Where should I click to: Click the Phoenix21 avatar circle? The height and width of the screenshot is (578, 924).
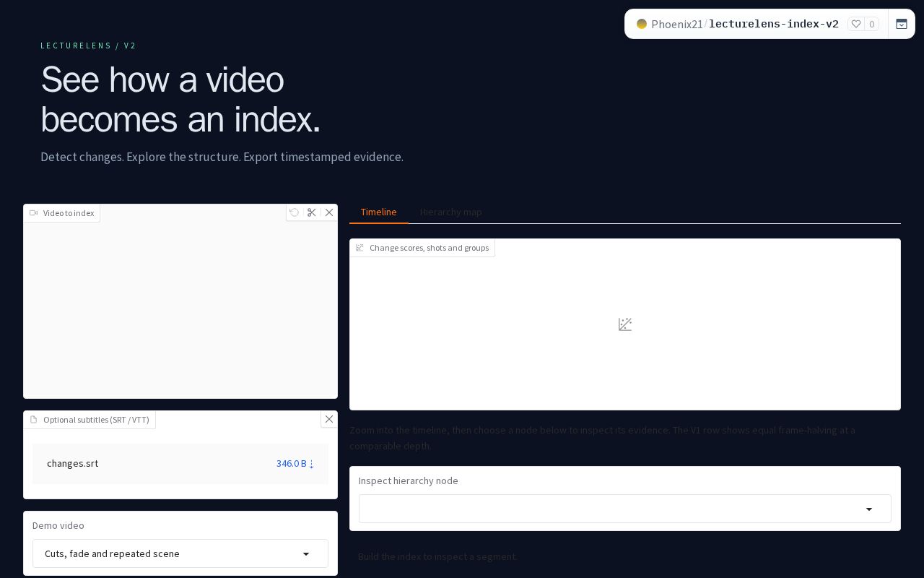click(642, 24)
